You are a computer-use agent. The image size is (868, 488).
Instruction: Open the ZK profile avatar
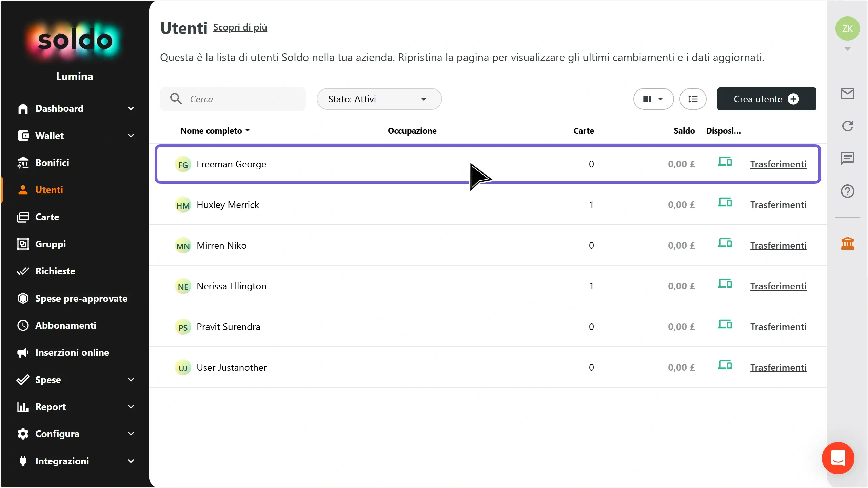pos(847,28)
